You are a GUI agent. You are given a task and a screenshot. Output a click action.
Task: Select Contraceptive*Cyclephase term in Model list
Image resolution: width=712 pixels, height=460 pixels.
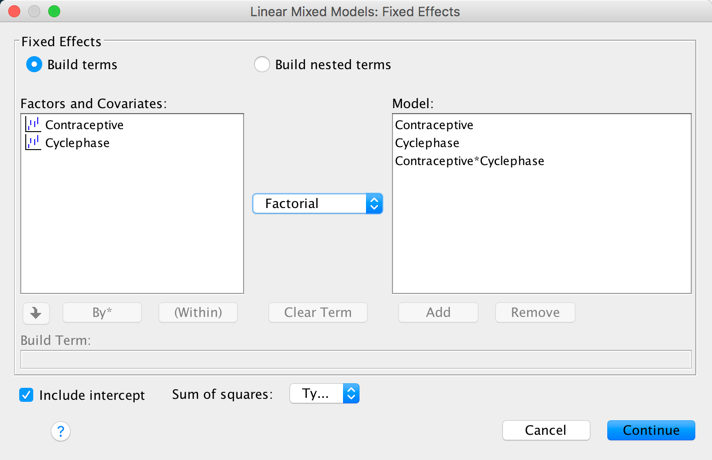click(x=469, y=161)
